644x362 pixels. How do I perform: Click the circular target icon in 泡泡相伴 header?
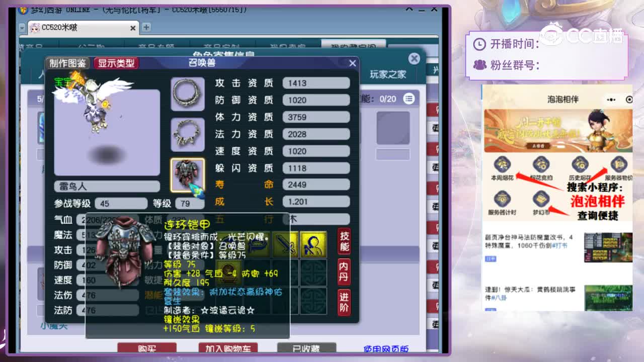point(629,100)
